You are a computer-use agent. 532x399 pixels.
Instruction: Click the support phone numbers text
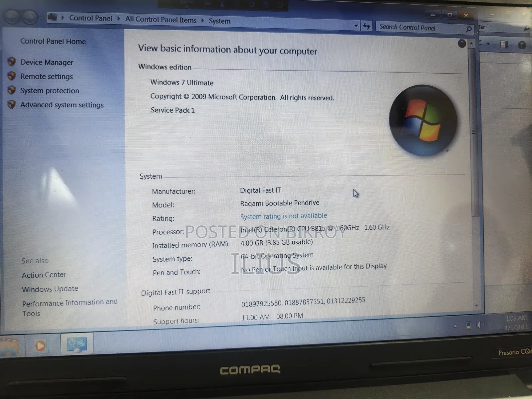[303, 302]
